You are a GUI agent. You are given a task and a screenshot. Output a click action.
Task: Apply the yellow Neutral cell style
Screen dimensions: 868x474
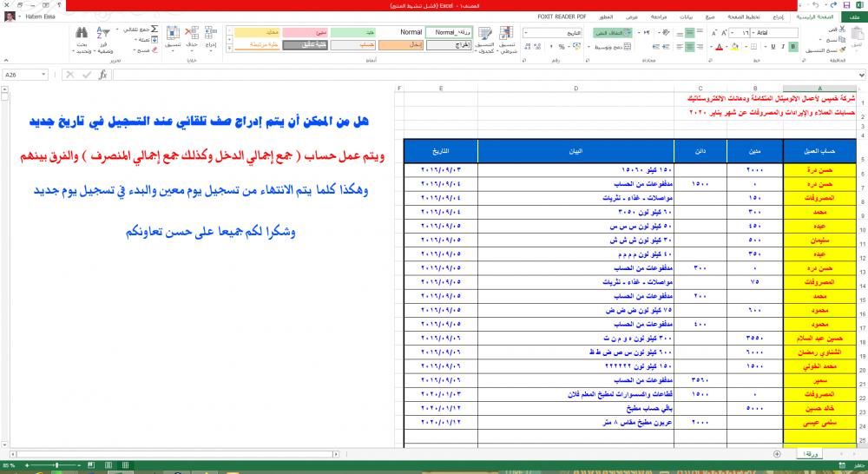coord(257,32)
